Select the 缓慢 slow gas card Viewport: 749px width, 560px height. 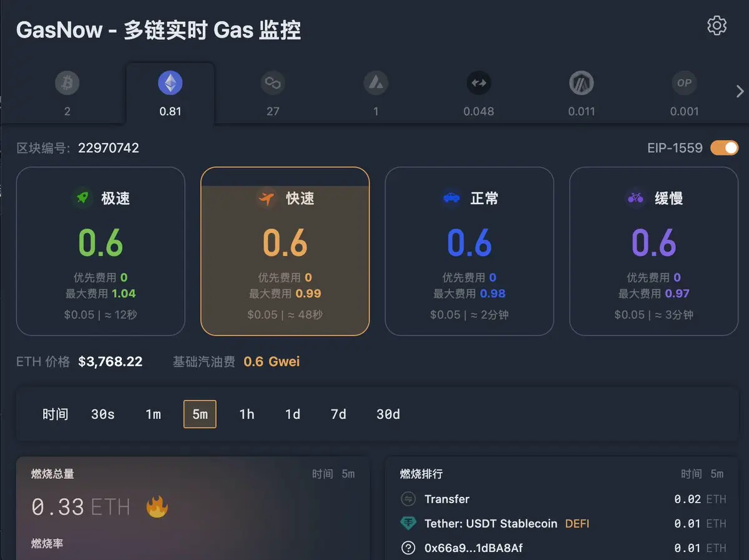[654, 251]
